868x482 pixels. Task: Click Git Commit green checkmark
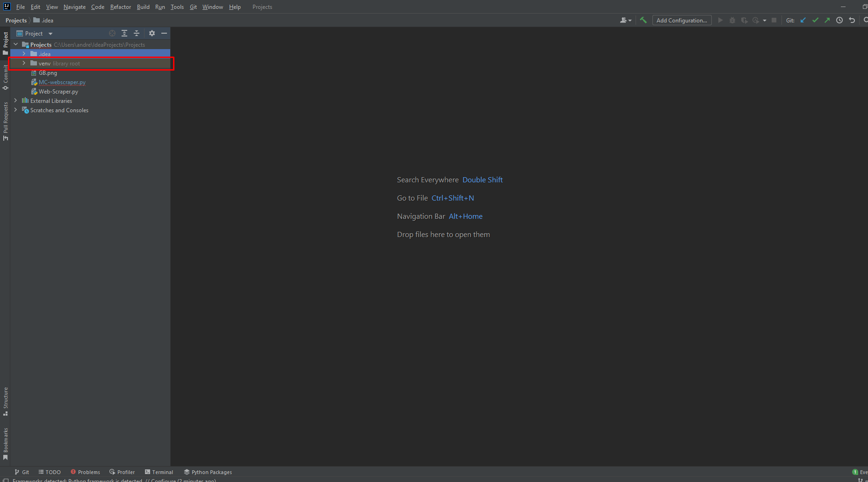[815, 20]
